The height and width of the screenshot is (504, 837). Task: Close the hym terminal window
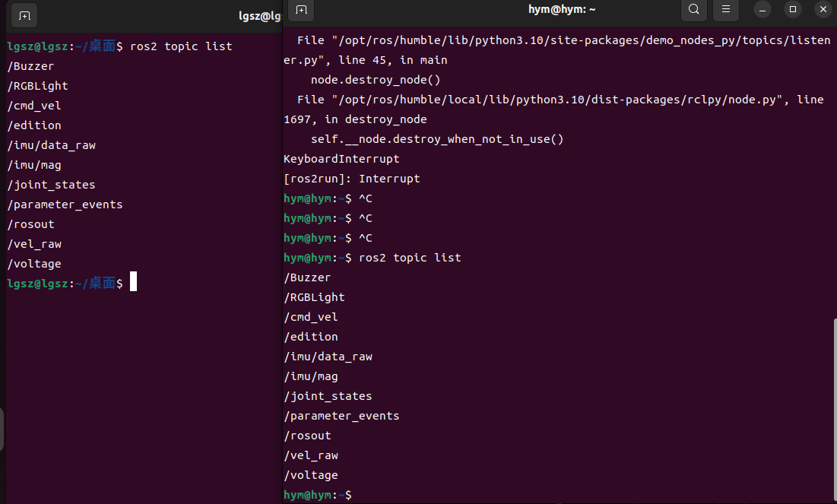click(x=823, y=10)
